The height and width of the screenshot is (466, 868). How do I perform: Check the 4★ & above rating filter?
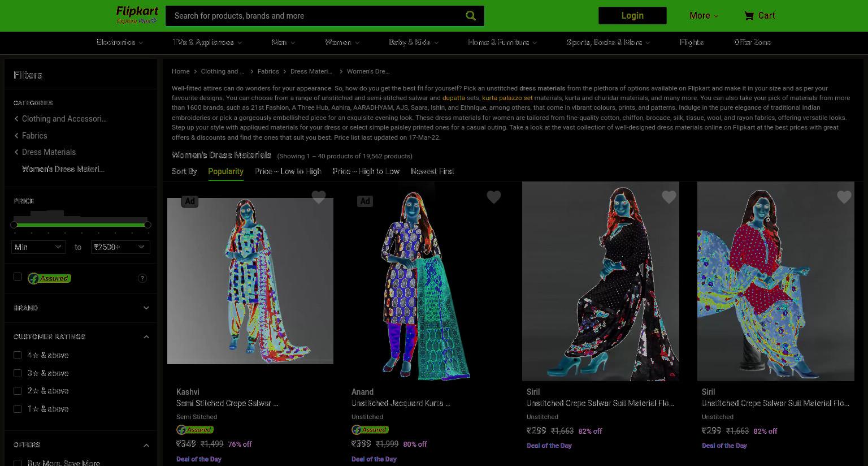[x=18, y=355]
